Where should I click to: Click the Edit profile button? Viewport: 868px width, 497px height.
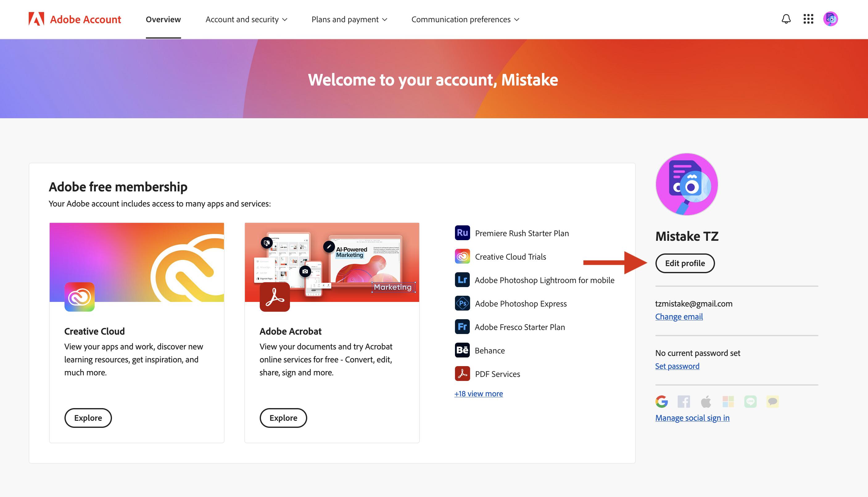(x=685, y=263)
